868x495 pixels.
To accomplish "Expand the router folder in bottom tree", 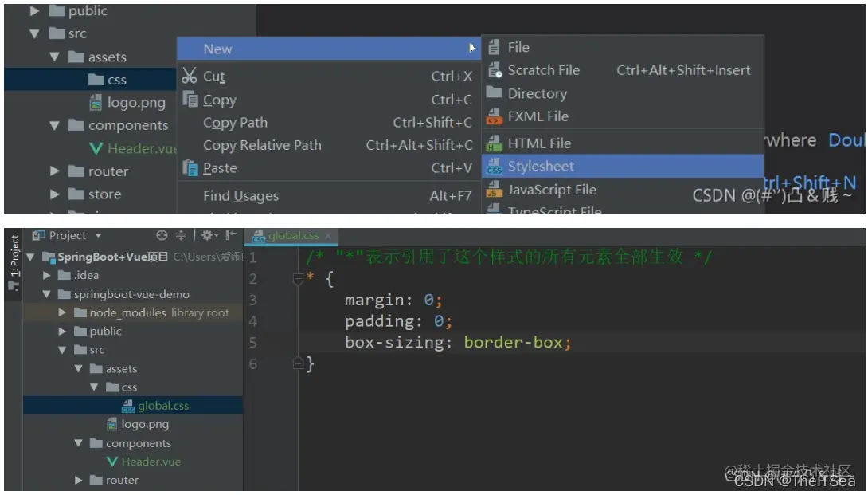I will (79, 480).
